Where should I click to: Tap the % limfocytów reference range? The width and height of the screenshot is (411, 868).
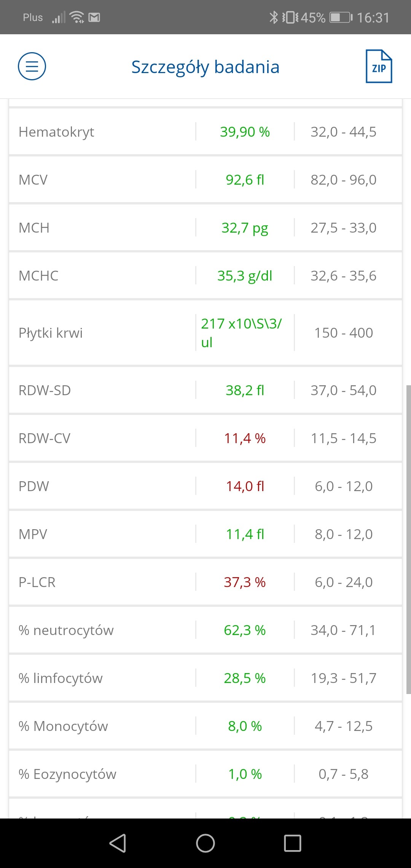[343, 678]
